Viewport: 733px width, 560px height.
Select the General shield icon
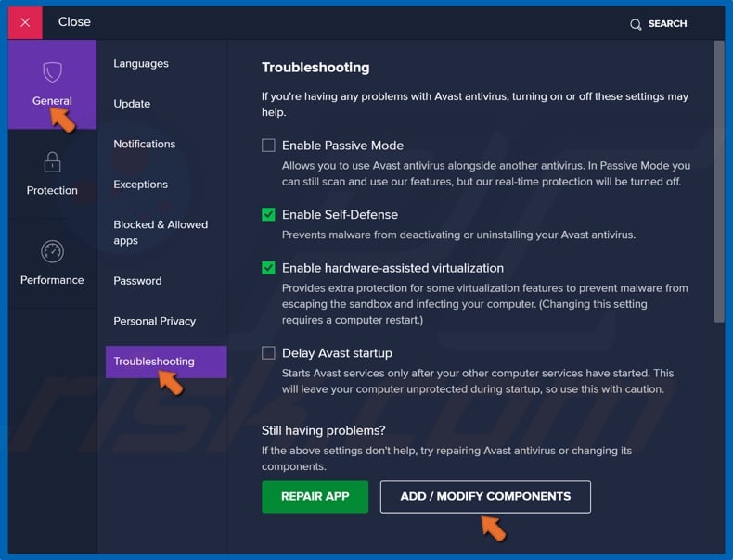pyautogui.click(x=52, y=72)
